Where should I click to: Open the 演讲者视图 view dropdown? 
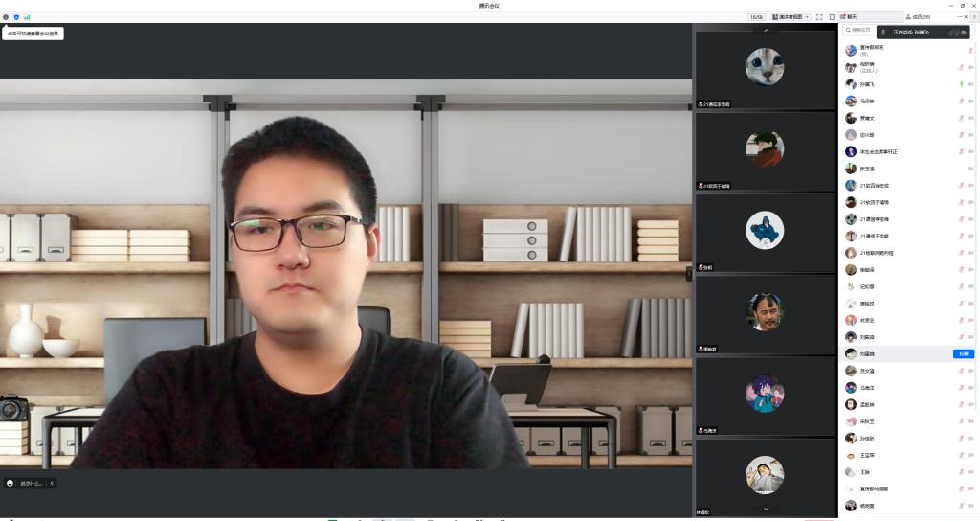point(791,17)
